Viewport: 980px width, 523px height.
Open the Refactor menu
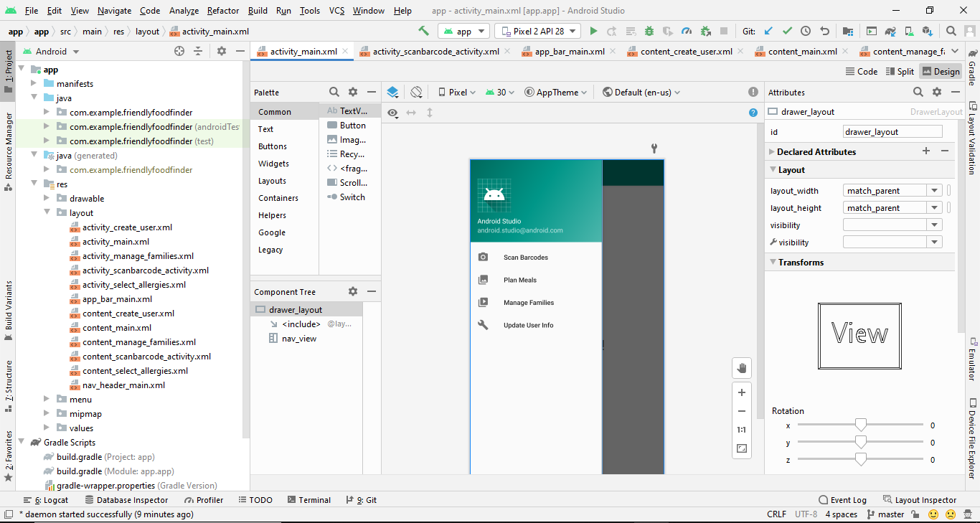tap(223, 11)
